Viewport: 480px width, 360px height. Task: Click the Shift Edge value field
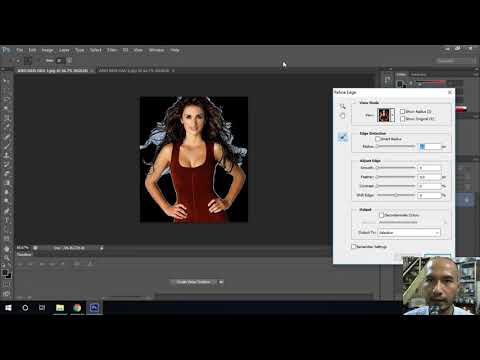point(429,196)
